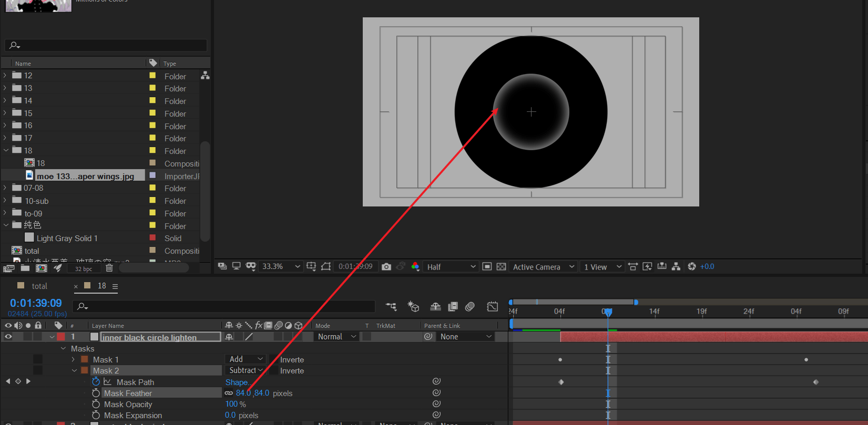The image size is (868, 425).
Task: Open layer 1 Normal blending mode dropdown
Action: 336,337
